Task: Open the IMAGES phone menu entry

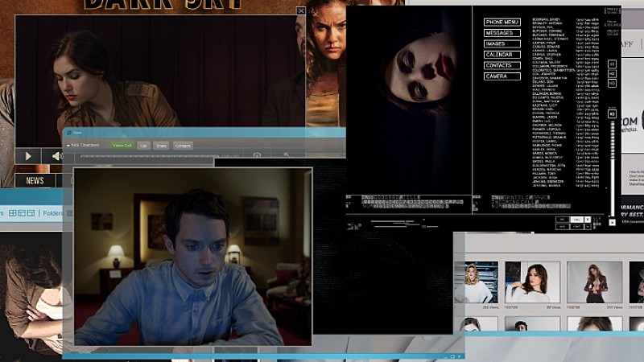Action: 496,43
